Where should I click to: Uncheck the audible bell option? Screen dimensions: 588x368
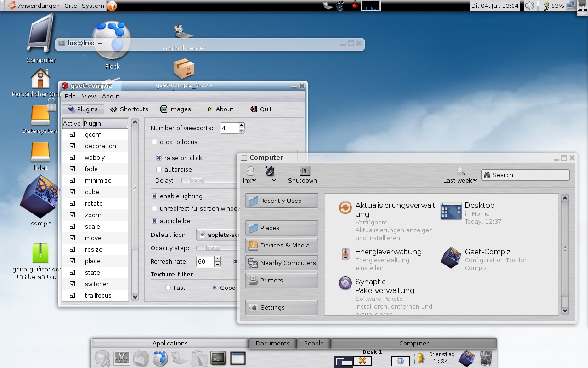pyautogui.click(x=154, y=221)
